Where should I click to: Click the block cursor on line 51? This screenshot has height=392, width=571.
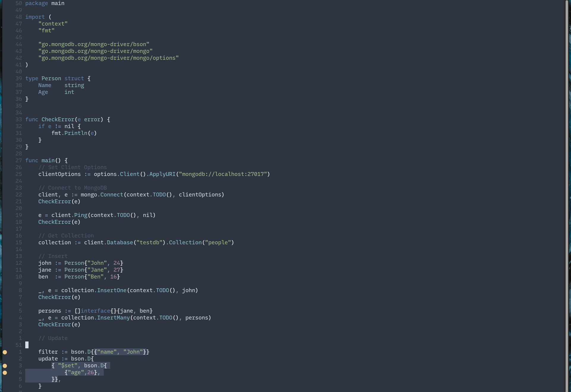(x=27, y=345)
